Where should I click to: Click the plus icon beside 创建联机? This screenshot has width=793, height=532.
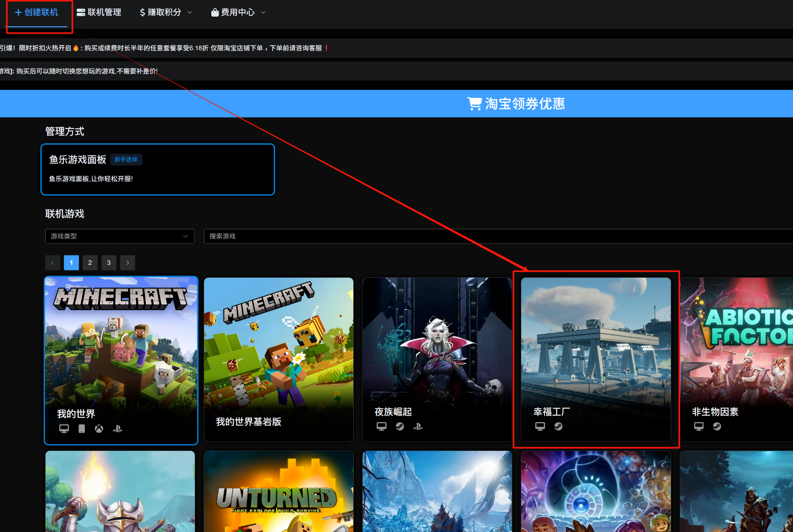[18, 13]
